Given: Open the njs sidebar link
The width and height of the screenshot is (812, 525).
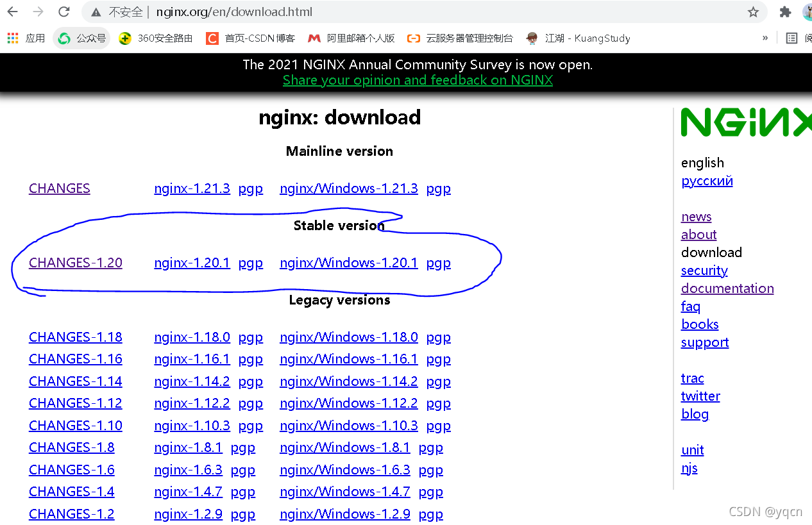Looking at the screenshot, I should (689, 468).
